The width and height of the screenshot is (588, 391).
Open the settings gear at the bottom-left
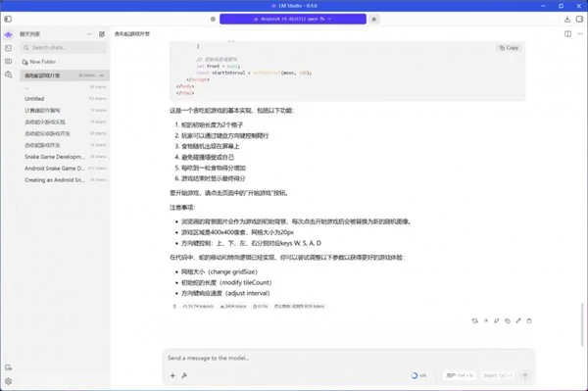8,381
